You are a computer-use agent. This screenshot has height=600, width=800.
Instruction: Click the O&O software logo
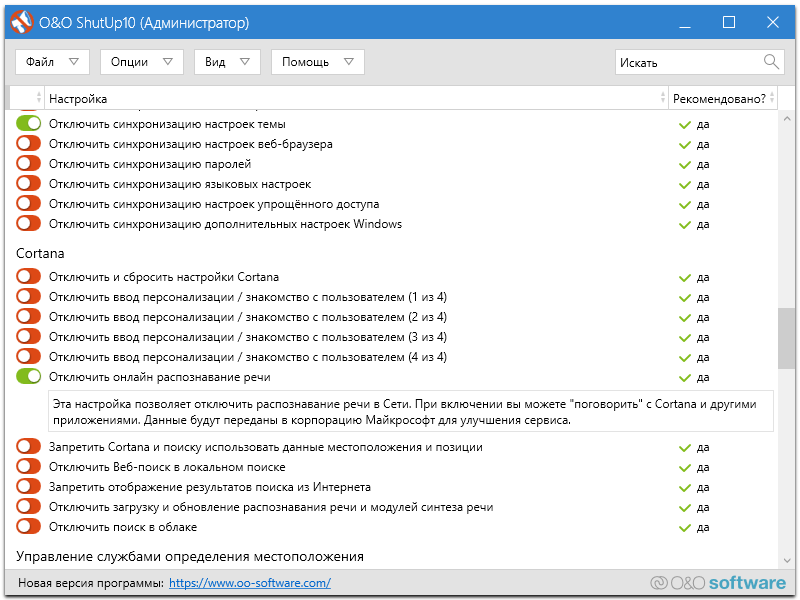click(717, 583)
